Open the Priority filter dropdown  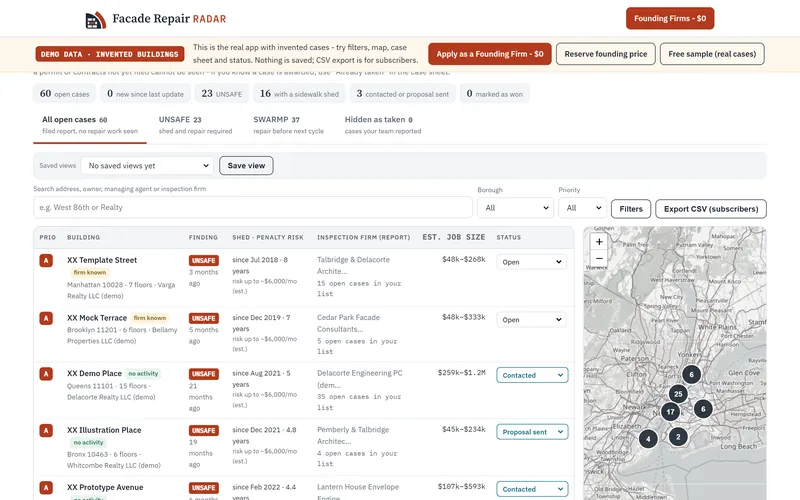pyautogui.click(x=582, y=208)
